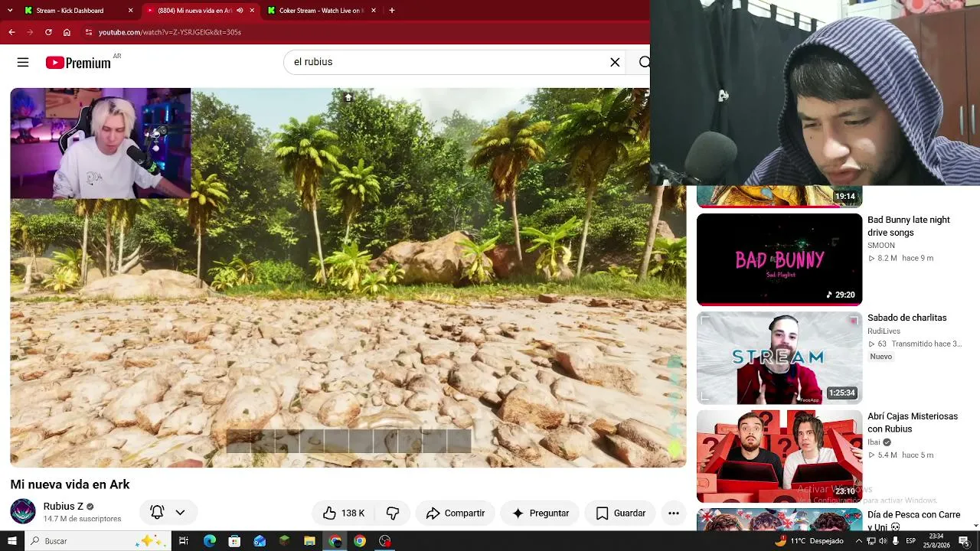
Task: Open the STREAM thumbnail by RudiLives
Action: click(x=779, y=358)
